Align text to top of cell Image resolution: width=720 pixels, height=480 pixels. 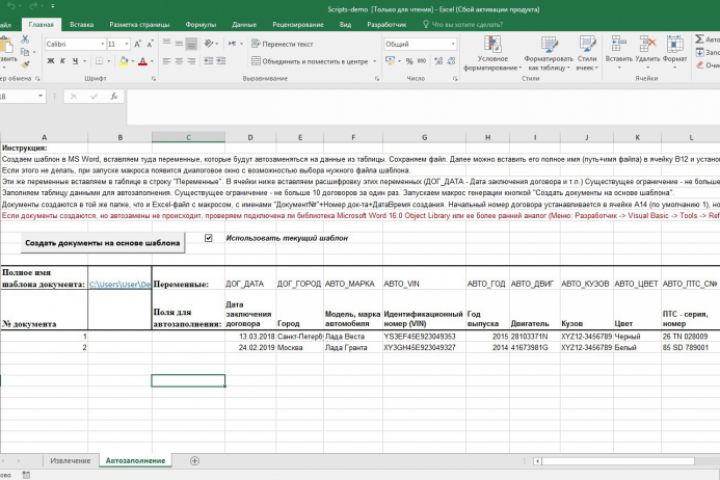167,43
